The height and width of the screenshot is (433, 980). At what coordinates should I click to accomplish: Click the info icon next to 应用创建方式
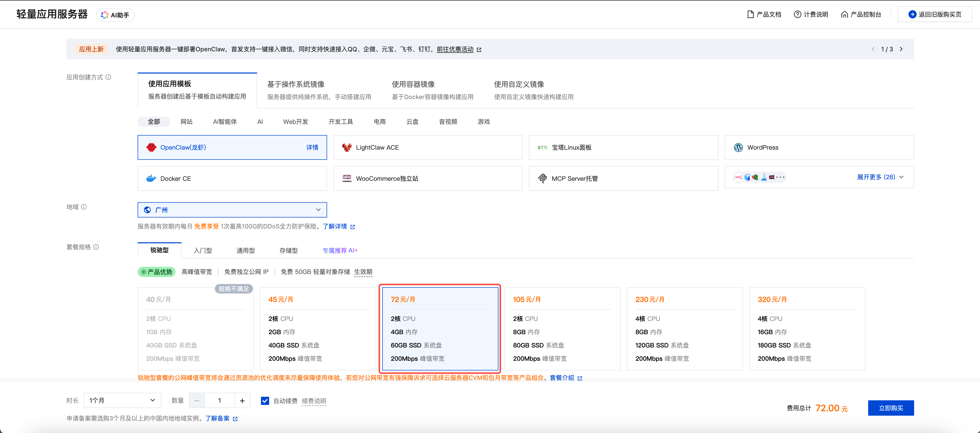(109, 77)
